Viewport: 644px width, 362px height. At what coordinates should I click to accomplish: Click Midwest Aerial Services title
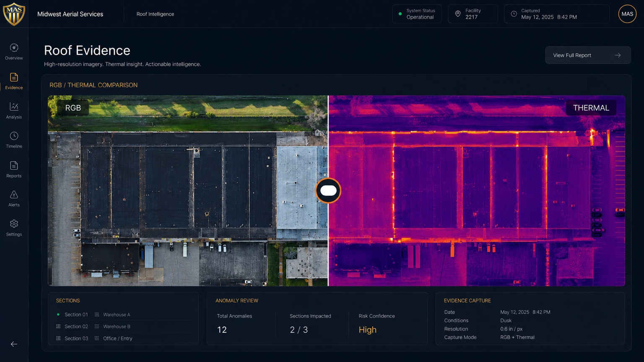(x=70, y=14)
